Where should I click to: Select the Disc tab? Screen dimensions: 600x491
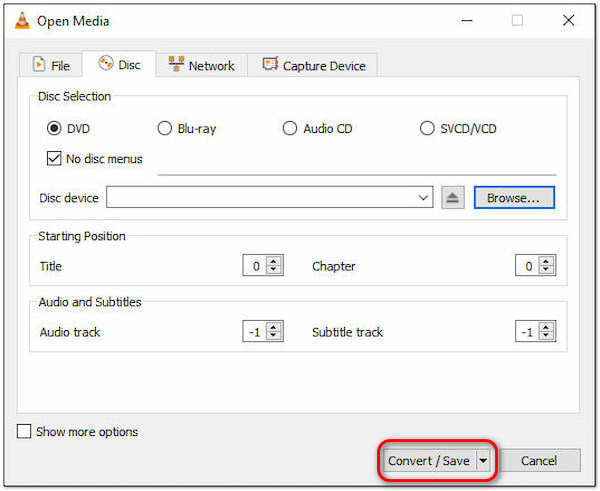pos(119,64)
